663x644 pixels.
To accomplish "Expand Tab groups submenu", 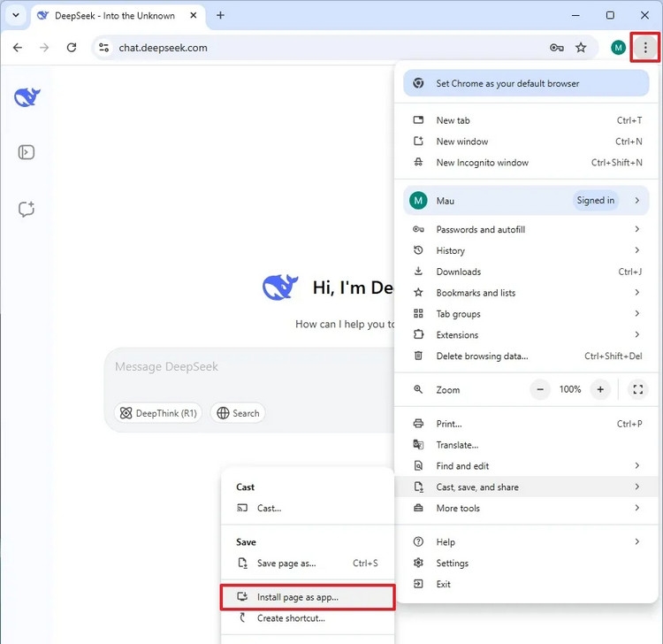I will click(x=526, y=314).
